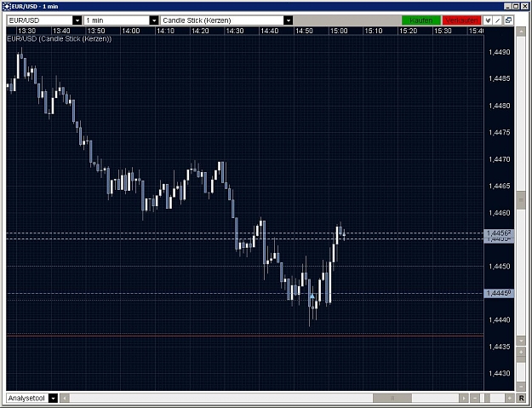Image resolution: width=532 pixels, height=408 pixels.
Task: Click the blue triangle marker on the chart
Action: tap(312, 296)
